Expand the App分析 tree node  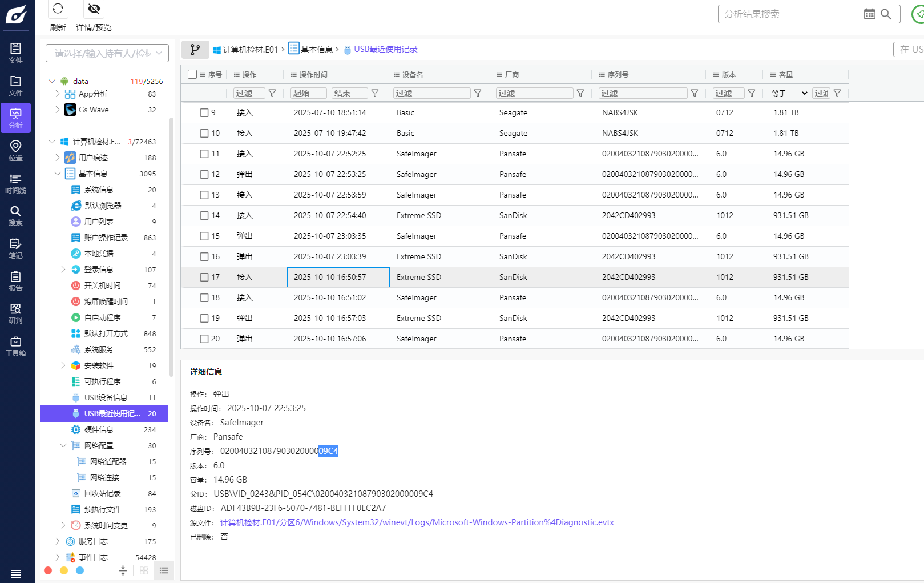pos(58,94)
